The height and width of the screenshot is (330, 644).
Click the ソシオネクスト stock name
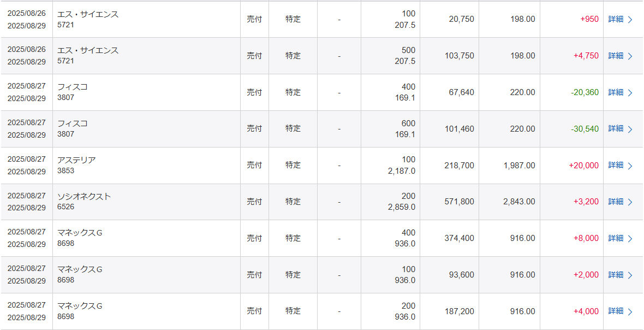(84, 197)
